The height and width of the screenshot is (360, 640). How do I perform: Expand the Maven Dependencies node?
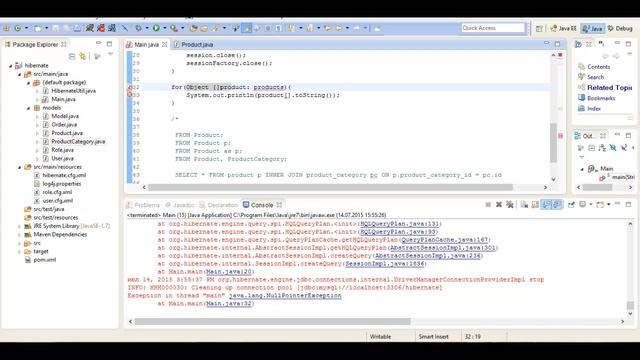19,235
